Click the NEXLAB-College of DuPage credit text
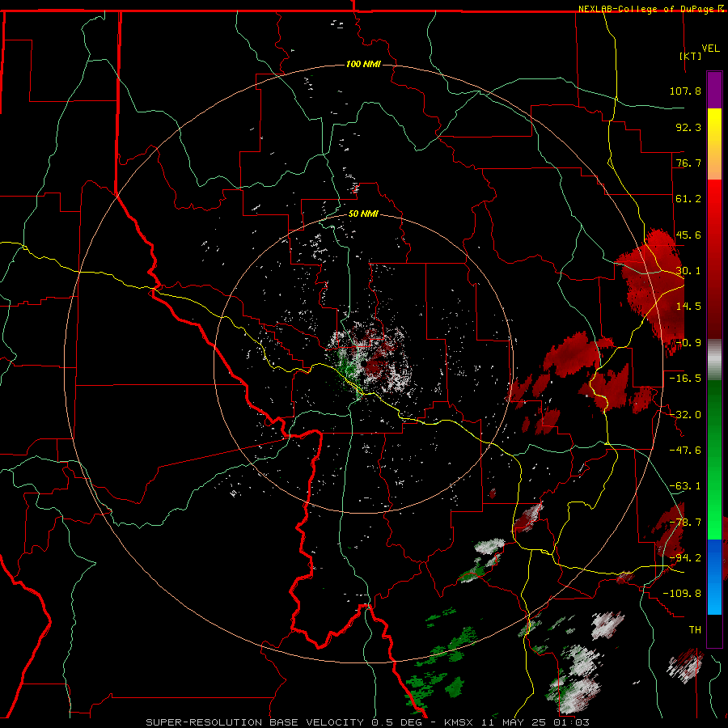Image resolution: width=728 pixels, height=728 pixels. coord(650,9)
